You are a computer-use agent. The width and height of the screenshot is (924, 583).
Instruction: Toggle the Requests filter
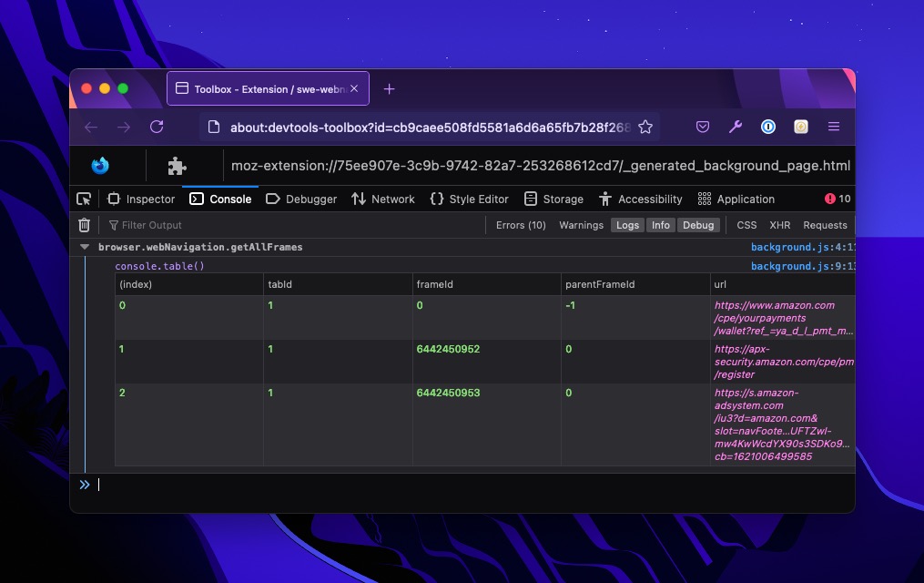coord(825,225)
